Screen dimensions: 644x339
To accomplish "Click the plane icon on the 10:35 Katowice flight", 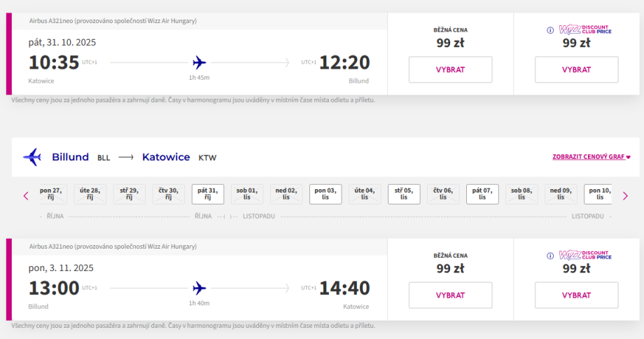I will [x=199, y=62].
